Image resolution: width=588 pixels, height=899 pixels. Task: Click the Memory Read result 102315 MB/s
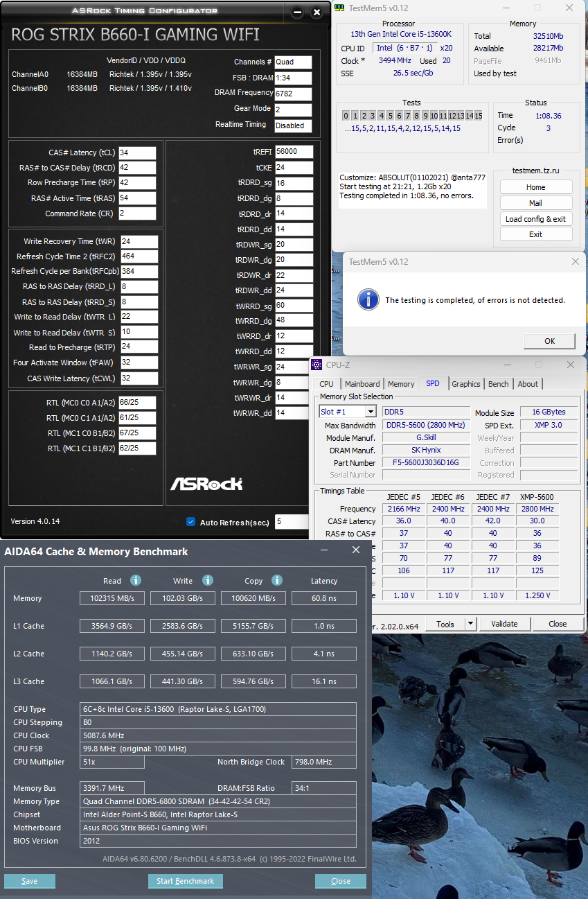click(112, 598)
